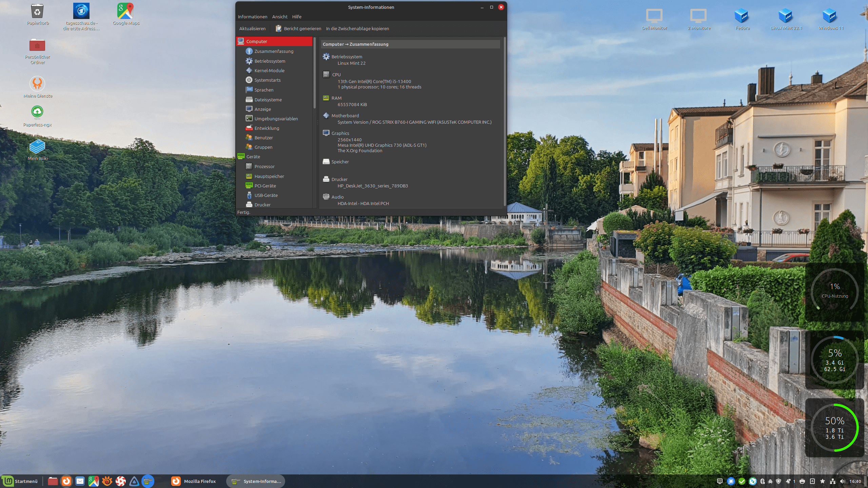Click the summary panel's vertical scrollbar
The height and width of the screenshot is (488, 868).
pyautogui.click(x=505, y=122)
